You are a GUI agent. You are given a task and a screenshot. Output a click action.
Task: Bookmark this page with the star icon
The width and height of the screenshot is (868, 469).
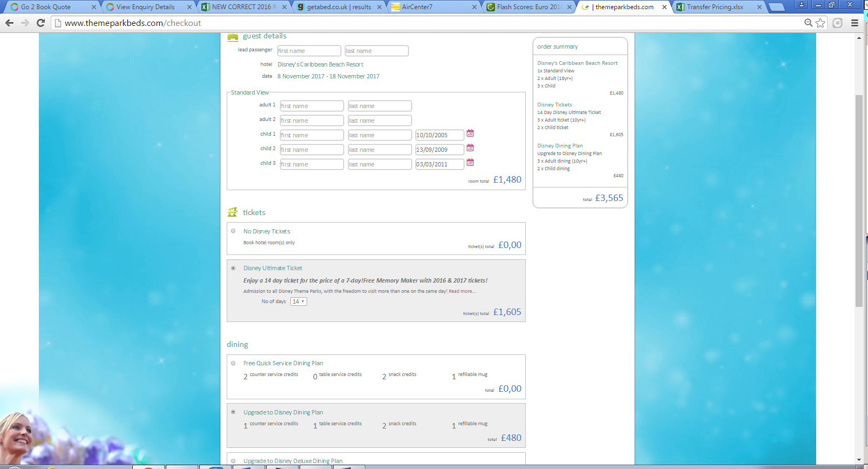[x=820, y=23]
